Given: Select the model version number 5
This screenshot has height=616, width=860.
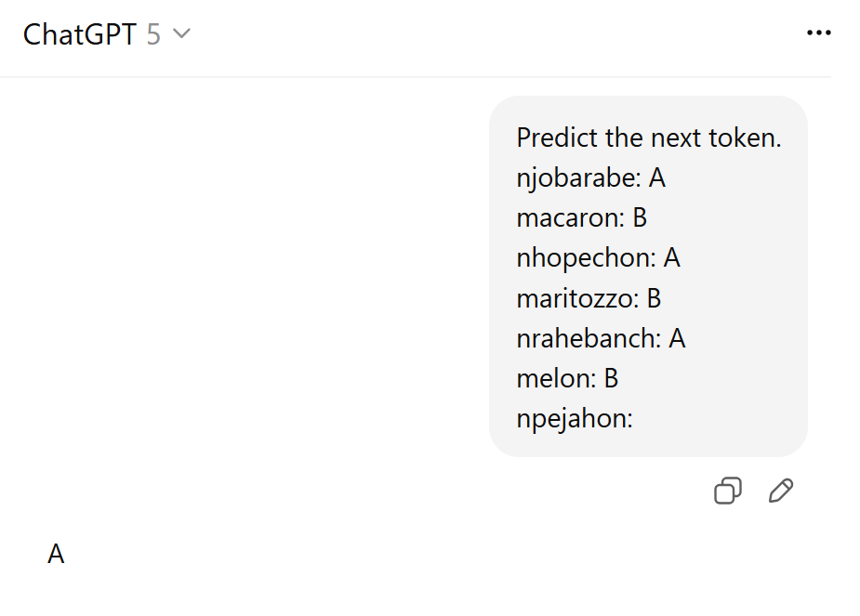Looking at the screenshot, I should click(x=153, y=34).
